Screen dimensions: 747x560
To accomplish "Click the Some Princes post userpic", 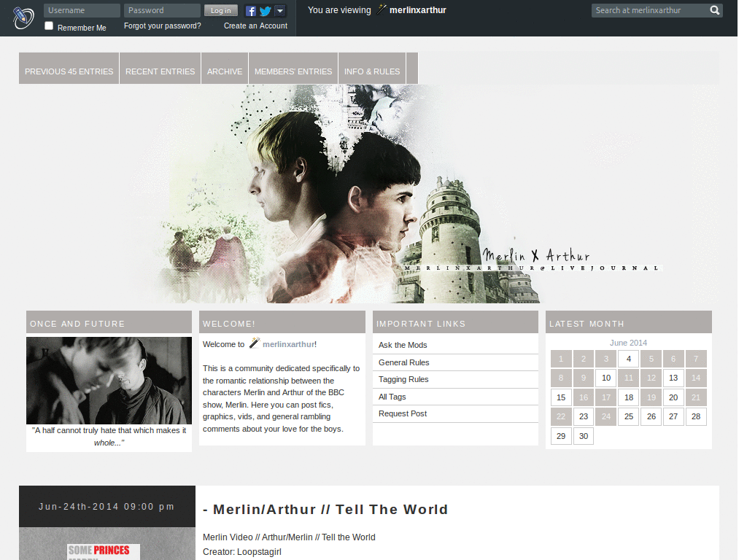I will (104, 552).
